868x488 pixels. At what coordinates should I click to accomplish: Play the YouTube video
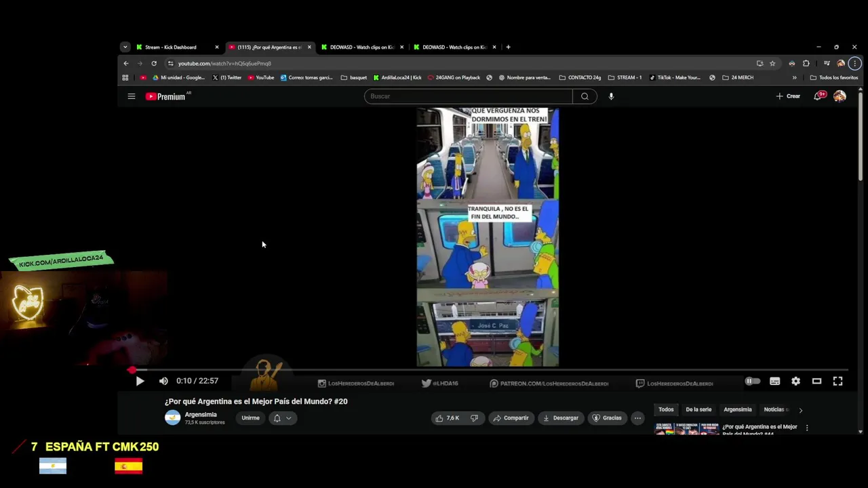point(140,381)
